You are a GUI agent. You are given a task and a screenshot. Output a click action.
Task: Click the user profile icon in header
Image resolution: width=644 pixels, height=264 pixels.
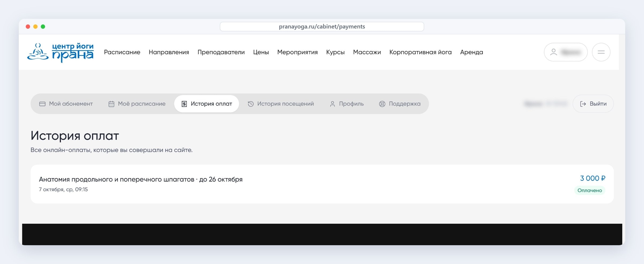coord(553,52)
